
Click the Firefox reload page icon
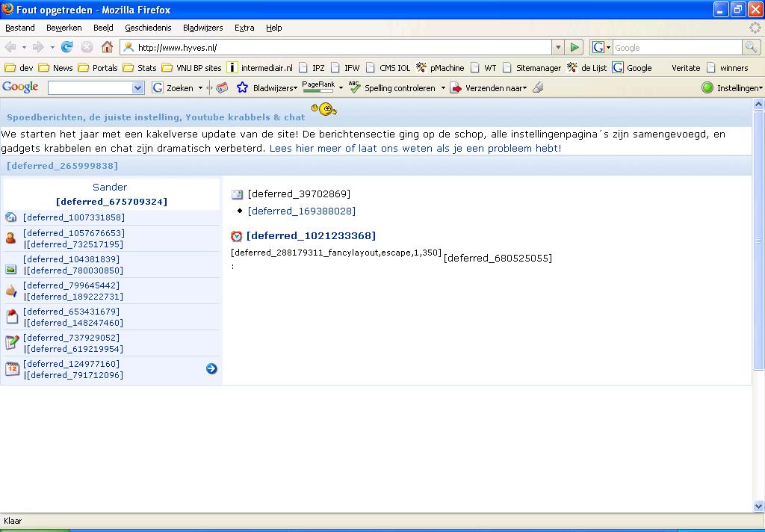66,47
